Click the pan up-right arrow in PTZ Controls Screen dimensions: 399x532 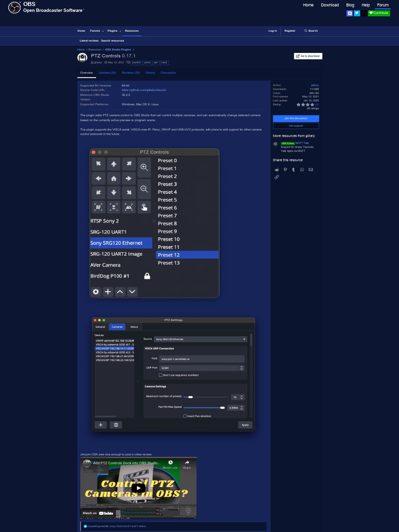point(129,164)
